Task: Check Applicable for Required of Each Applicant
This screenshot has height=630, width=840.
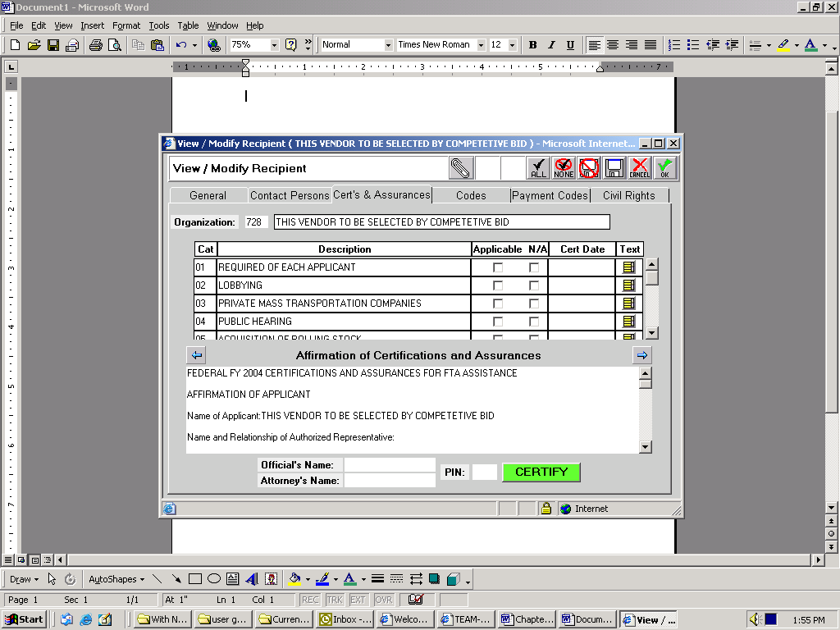Action: 498,267
